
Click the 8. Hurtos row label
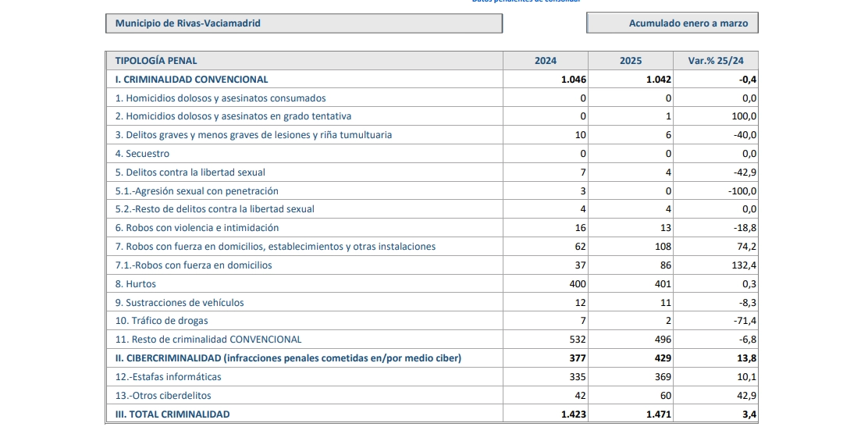pyautogui.click(x=136, y=284)
